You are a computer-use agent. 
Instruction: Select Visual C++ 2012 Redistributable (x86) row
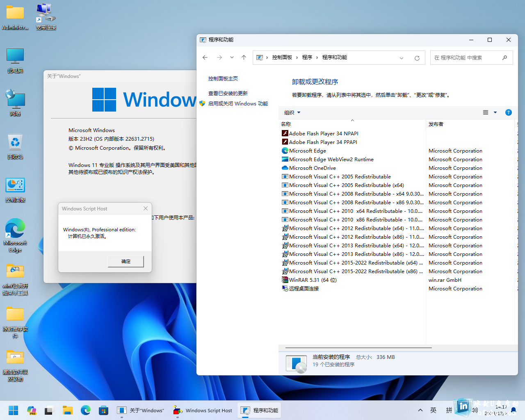(397, 237)
